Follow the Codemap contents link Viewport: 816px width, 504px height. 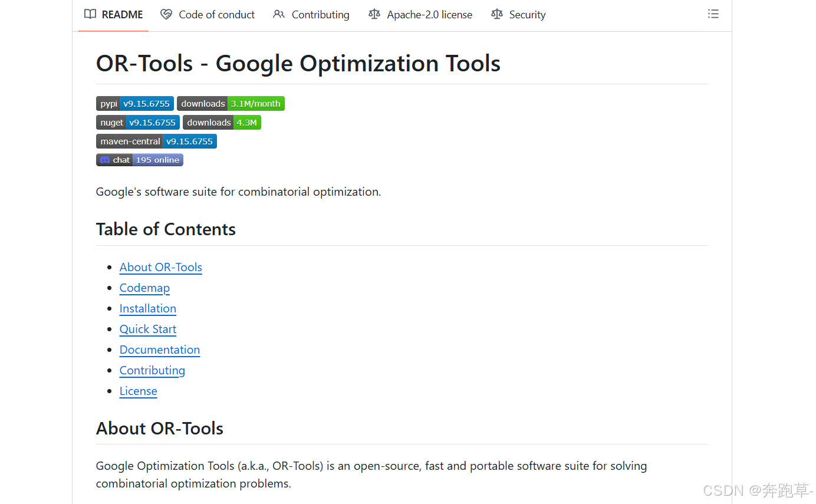144,288
